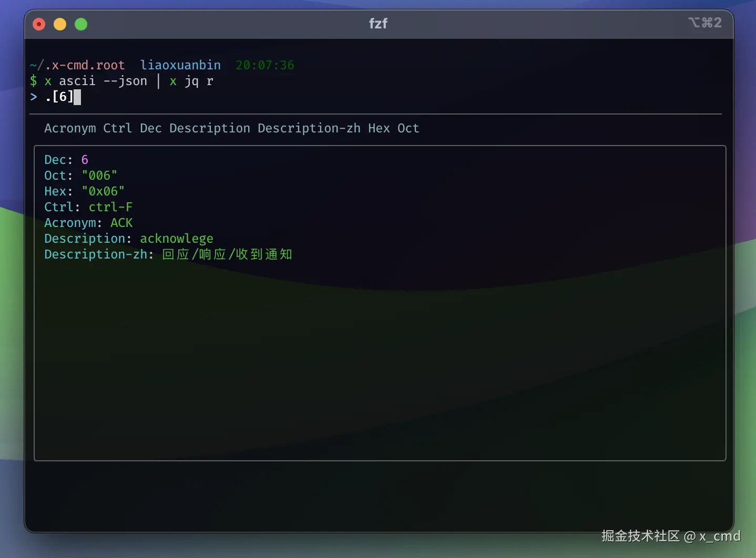Select the Dec key in the list
756x558 pixels.
click(x=151, y=128)
